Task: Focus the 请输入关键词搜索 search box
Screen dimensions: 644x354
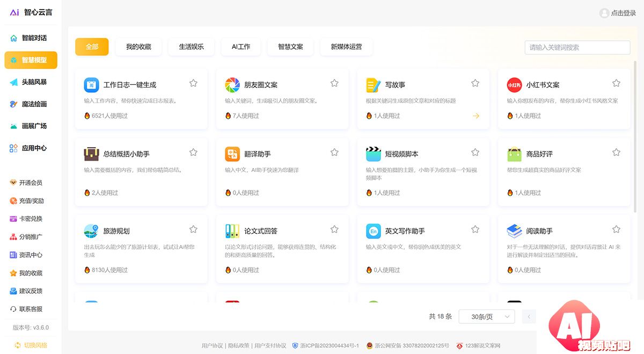Action: (x=577, y=47)
